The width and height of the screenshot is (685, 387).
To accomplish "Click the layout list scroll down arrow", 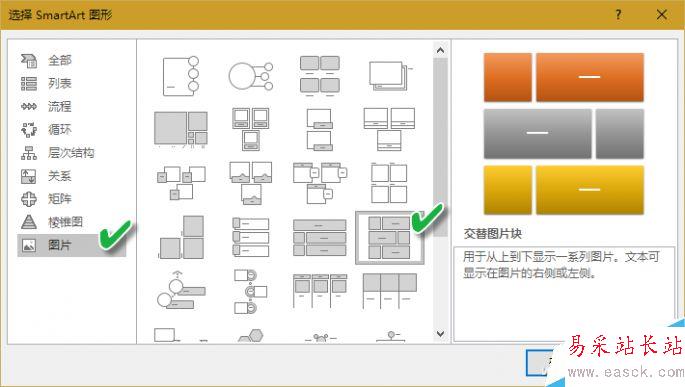I will (440, 334).
